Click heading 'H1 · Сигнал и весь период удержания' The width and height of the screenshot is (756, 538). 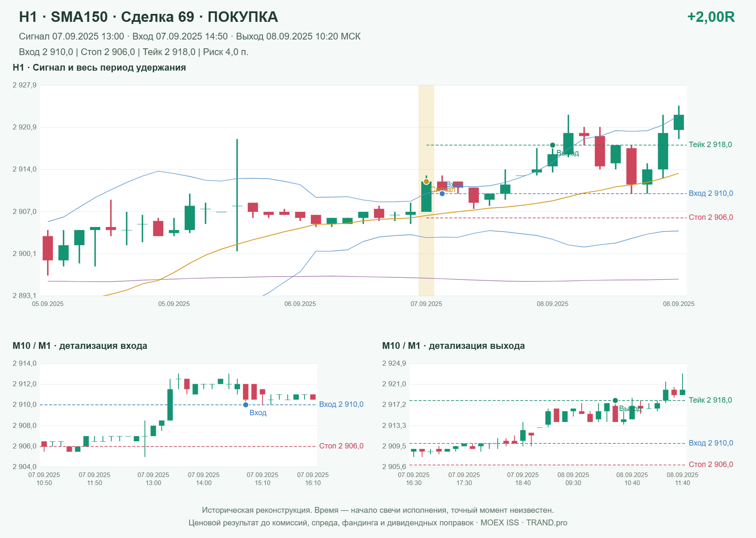[x=99, y=68]
